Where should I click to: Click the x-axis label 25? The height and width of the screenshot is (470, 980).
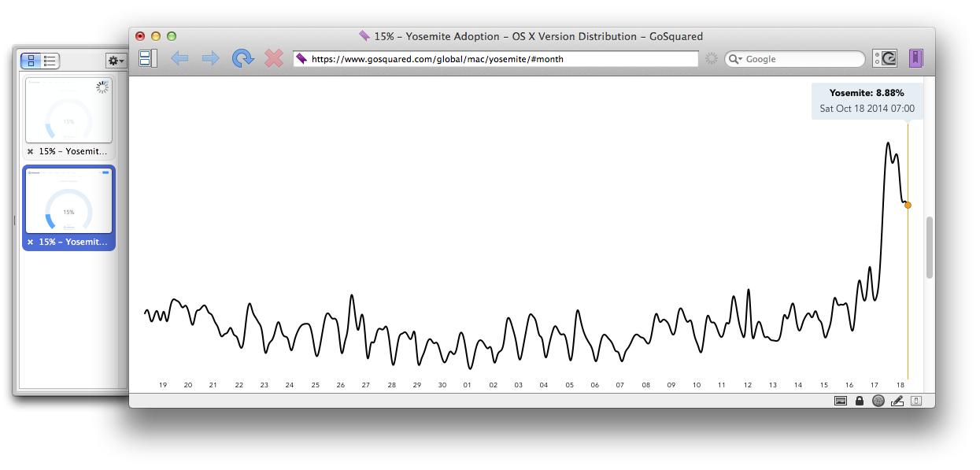pos(315,385)
